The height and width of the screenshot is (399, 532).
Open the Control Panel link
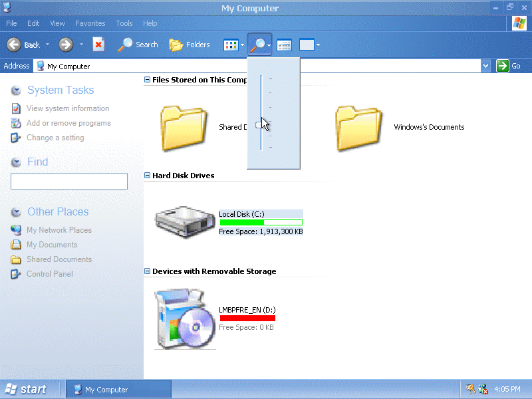coord(49,274)
